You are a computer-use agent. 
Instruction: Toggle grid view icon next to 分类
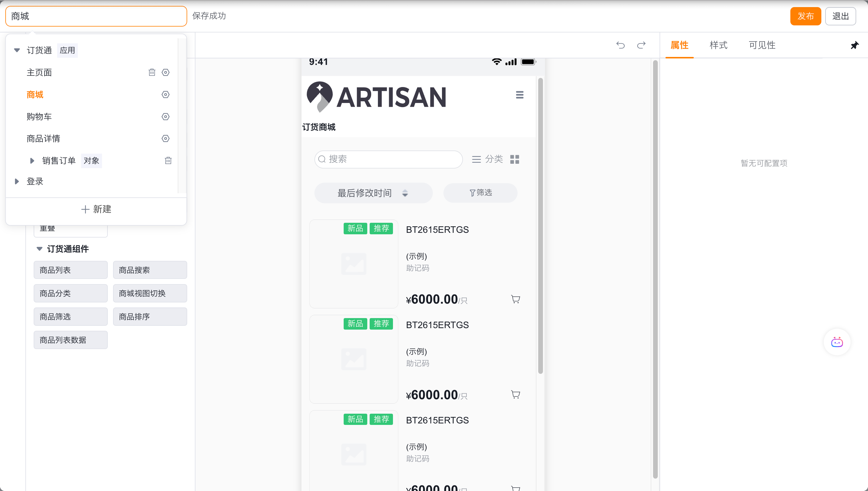coord(515,159)
